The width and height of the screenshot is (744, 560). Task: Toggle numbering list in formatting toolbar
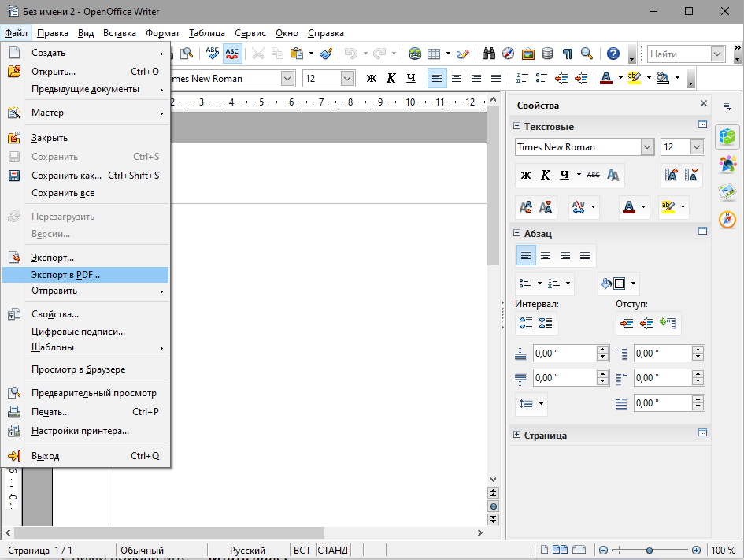point(522,78)
